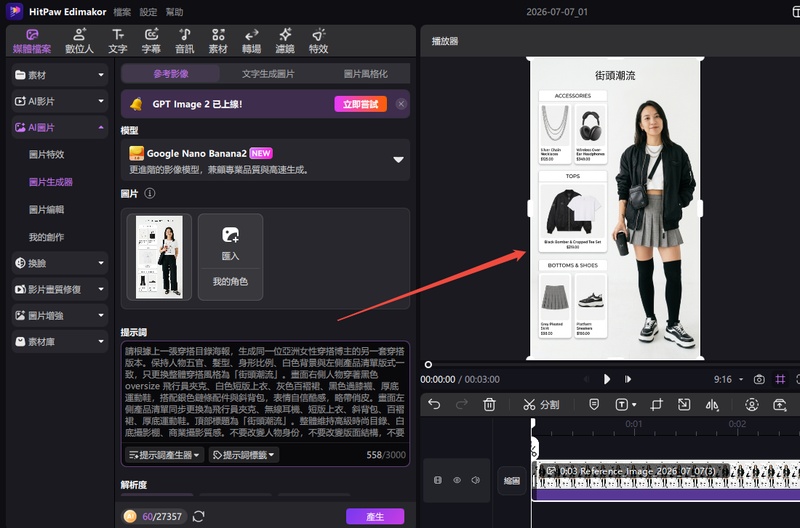Click the undo arrow in timeline toolbar
Image resolution: width=800 pixels, height=528 pixels.
pyautogui.click(x=434, y=405)
